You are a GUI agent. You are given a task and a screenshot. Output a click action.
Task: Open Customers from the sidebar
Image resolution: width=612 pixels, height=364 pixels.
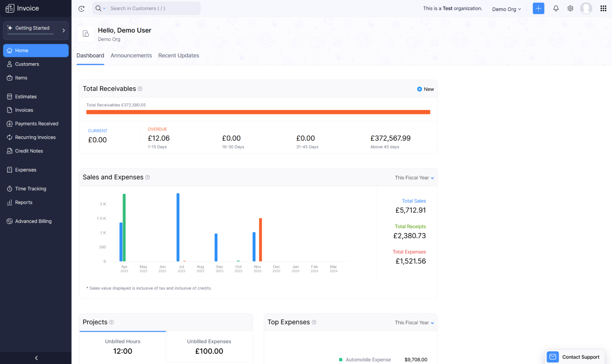pyautogui.click(x=27, y=64)
